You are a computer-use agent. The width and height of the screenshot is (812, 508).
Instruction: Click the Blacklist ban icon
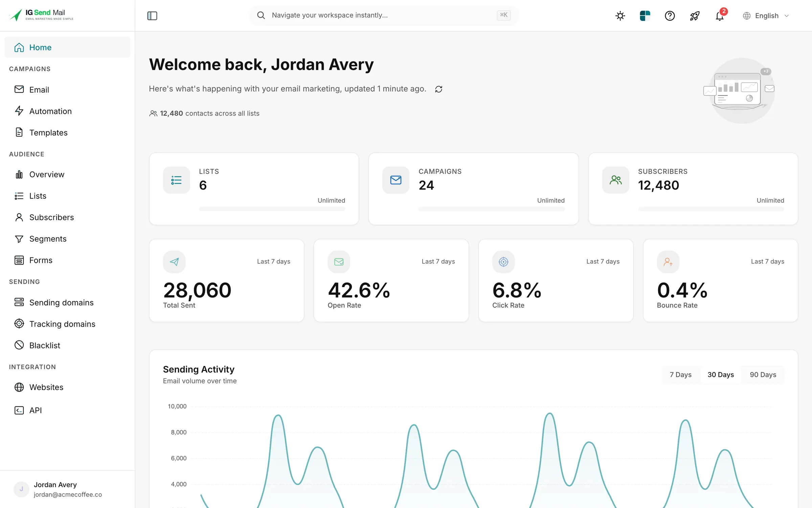coord(19,345)
